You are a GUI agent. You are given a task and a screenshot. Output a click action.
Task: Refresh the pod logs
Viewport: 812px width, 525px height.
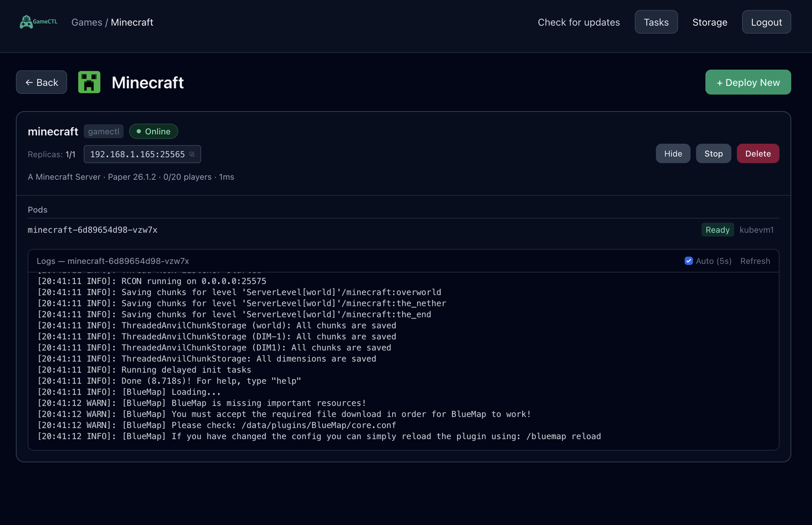(755, 261)
